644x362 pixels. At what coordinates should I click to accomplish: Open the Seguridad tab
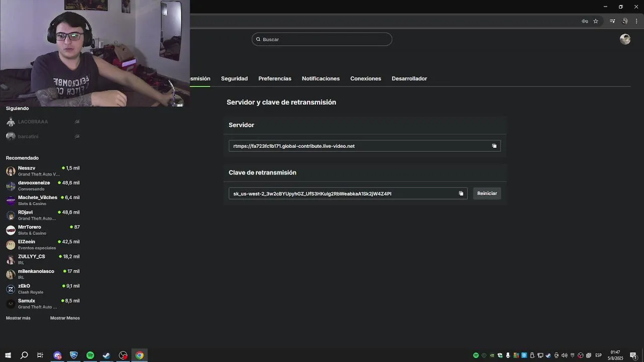(234, 78)
